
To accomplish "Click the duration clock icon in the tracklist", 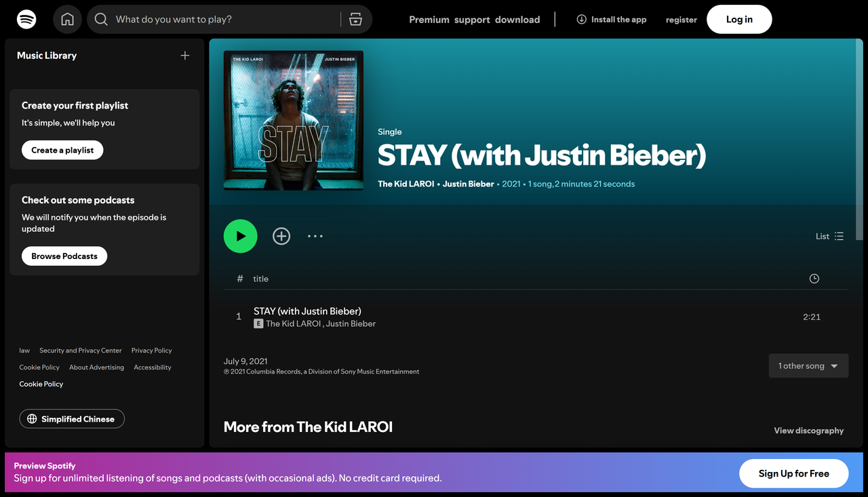I will point(814,278).
